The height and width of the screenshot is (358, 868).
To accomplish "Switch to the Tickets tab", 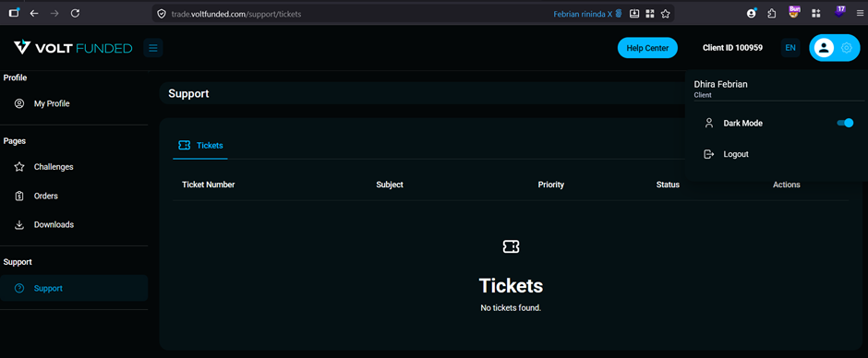I will [200, 146].
